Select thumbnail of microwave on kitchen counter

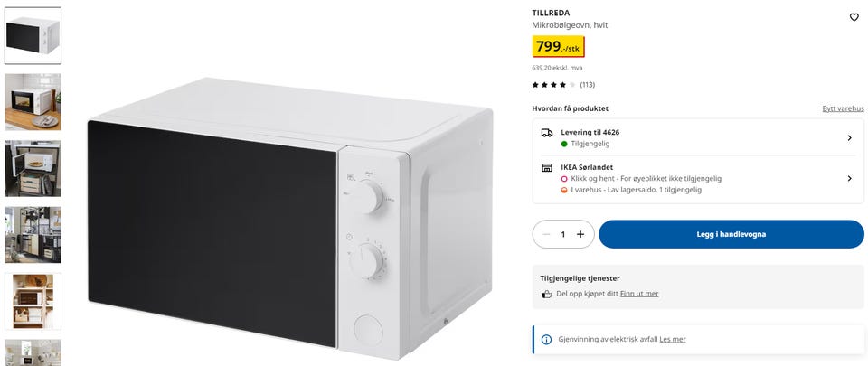pyautogui.click(x=33, y=102)
